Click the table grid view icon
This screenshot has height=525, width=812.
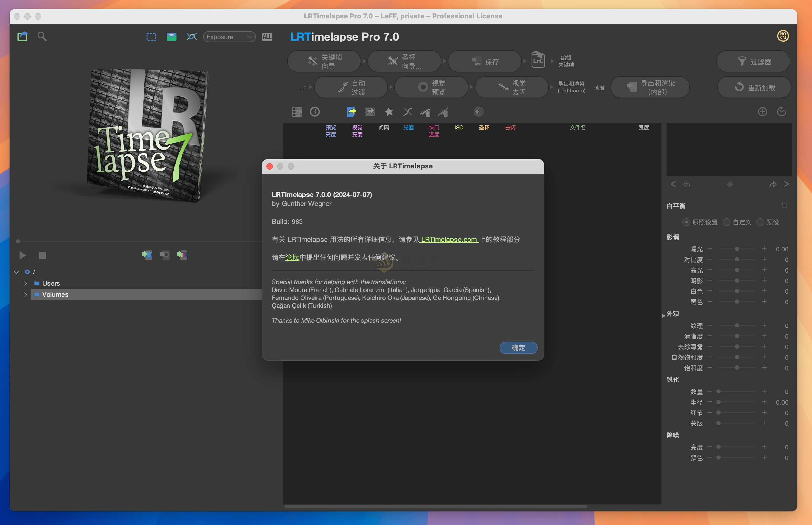[297, 112]
